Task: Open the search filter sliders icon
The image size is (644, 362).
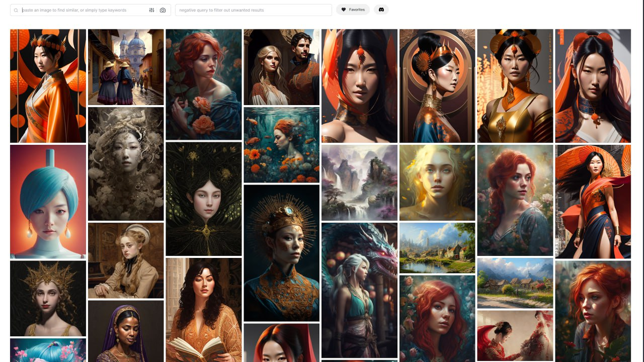Action: pos(152,10)
